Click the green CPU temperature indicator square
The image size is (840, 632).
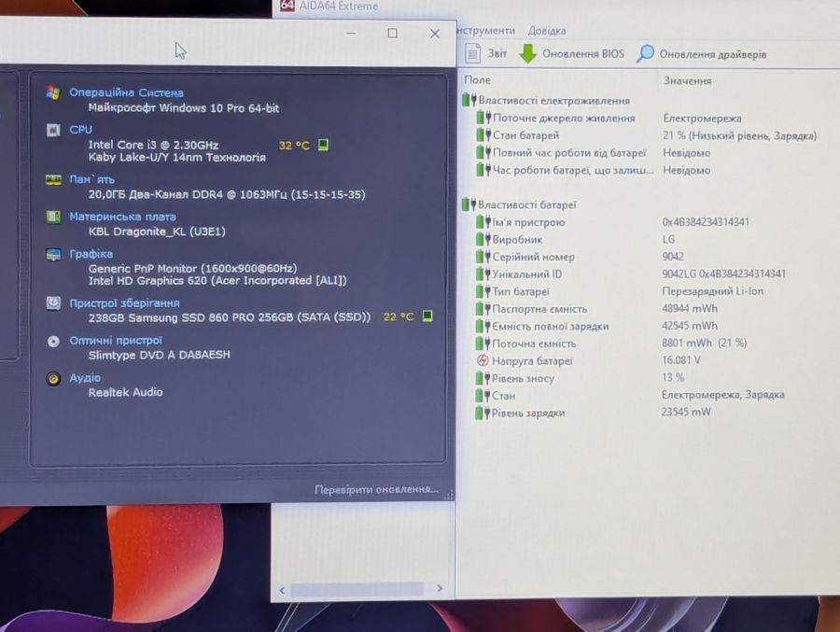[323, 145]
